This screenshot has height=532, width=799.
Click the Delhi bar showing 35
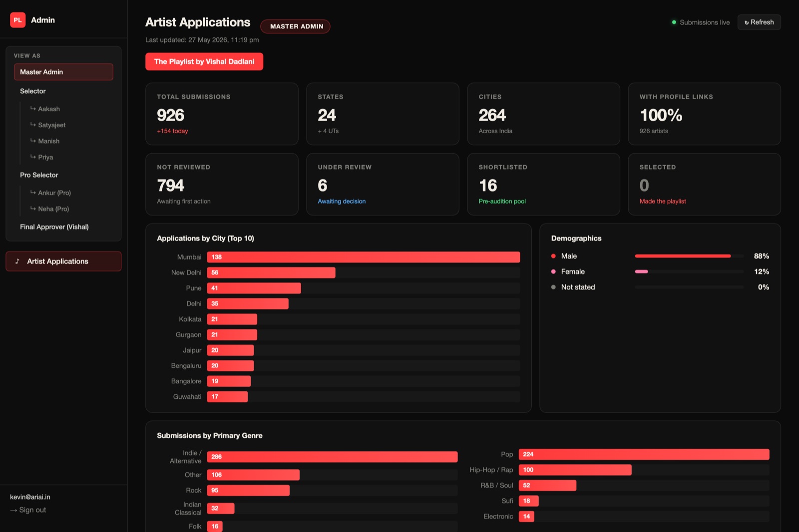[248, 303]
